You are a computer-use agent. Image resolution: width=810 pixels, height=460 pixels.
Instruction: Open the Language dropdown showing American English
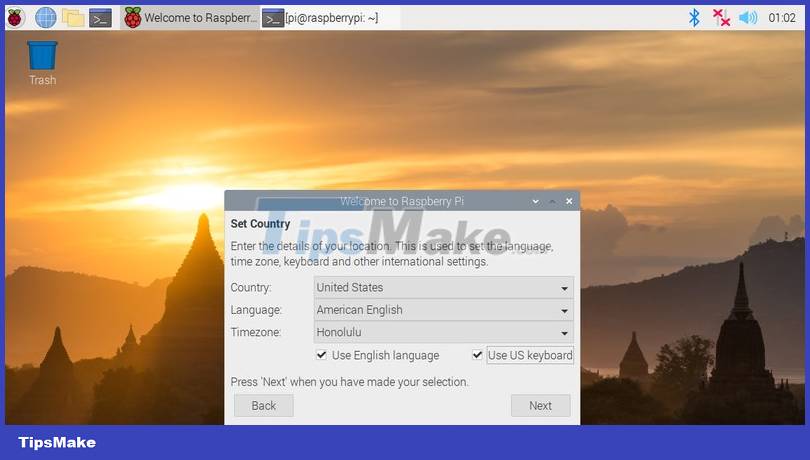pos(443,310)
